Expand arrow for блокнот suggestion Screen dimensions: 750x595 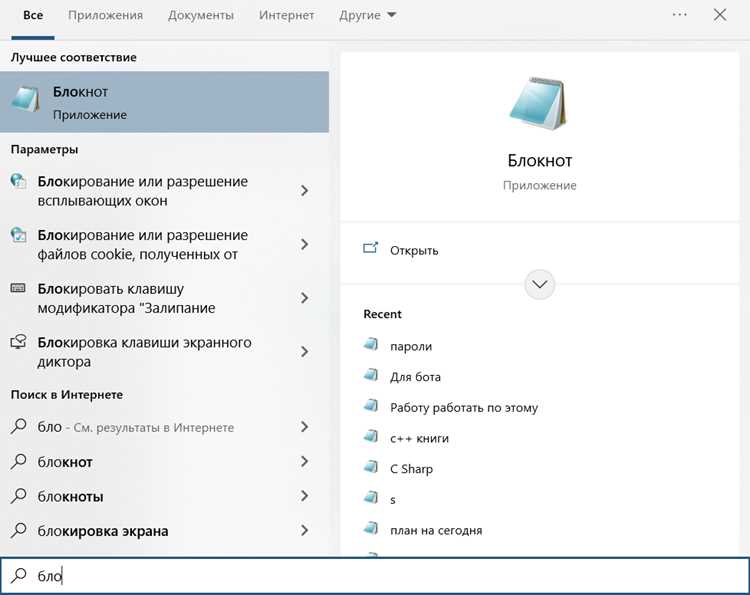click(304, 462)
